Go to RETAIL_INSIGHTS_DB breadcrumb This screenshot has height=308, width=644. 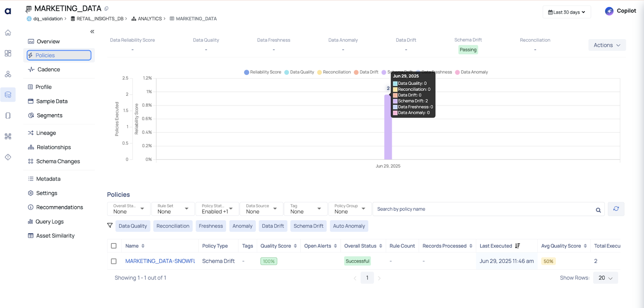pos(100,19)
